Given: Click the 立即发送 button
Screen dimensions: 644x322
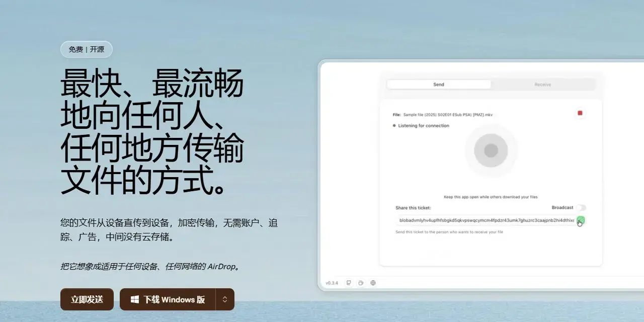Looking at the screenshot, I should (87, 299).
